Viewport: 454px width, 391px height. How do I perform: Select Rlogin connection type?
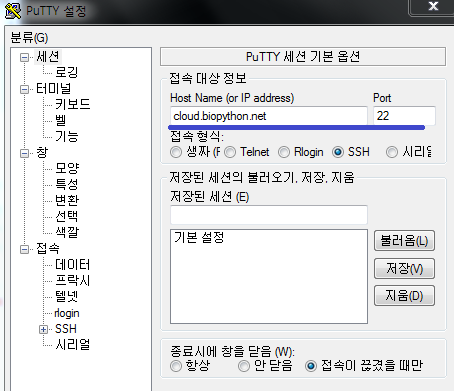284,152
